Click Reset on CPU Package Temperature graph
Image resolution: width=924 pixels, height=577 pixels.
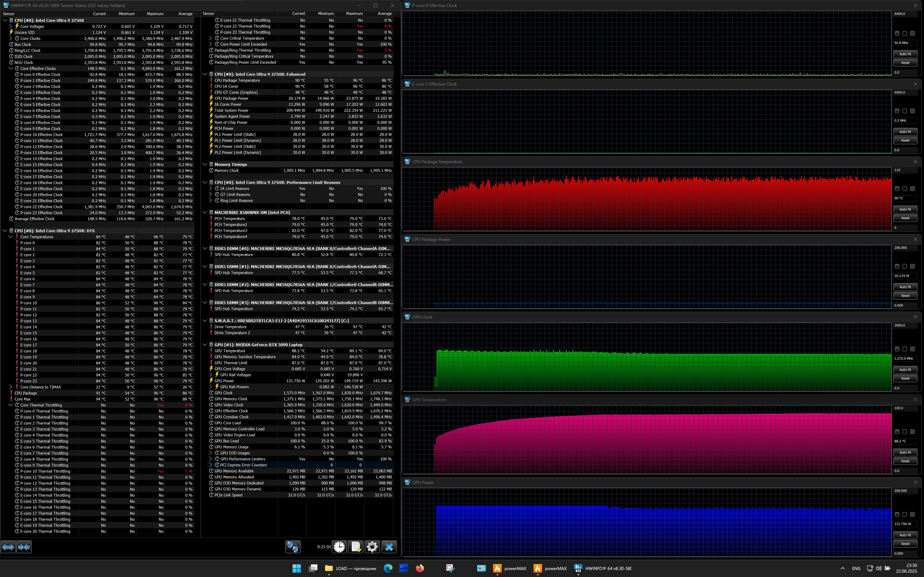905,218
